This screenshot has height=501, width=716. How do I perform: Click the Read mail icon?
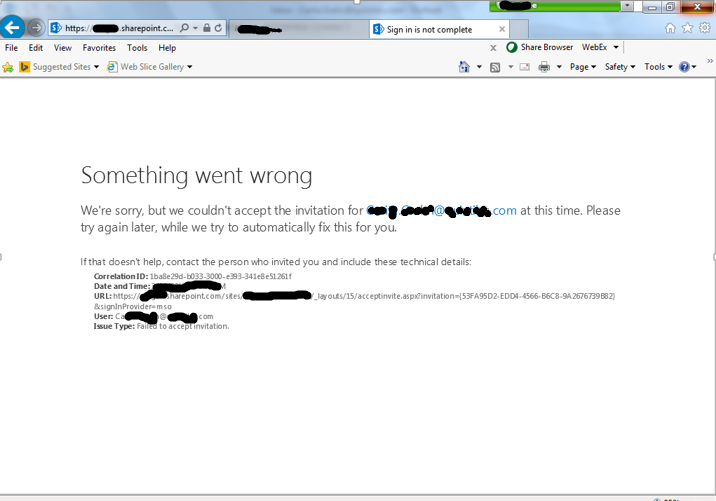tap(525, 67)
